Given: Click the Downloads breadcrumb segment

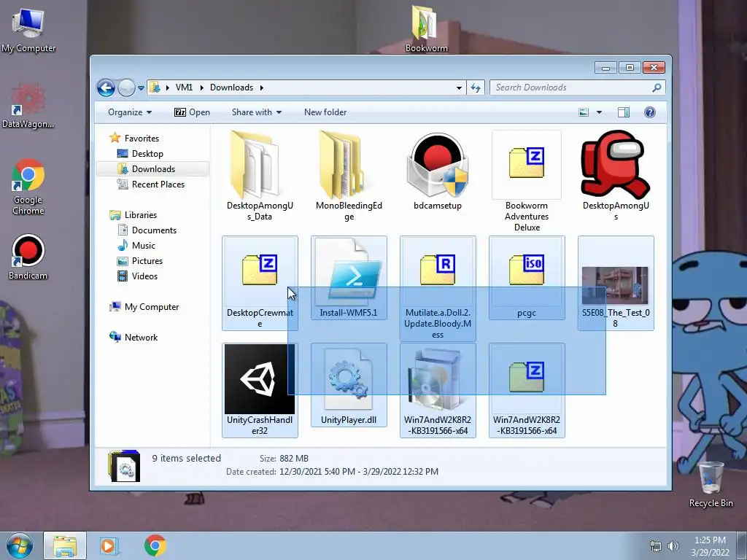Looking at the screenshot, I should pos(231,87).
